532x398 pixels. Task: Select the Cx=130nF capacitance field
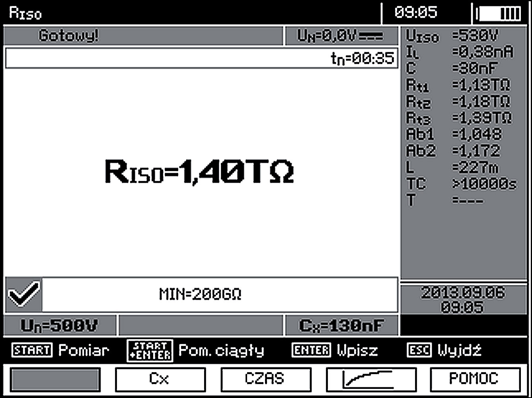tap(342, 326)
